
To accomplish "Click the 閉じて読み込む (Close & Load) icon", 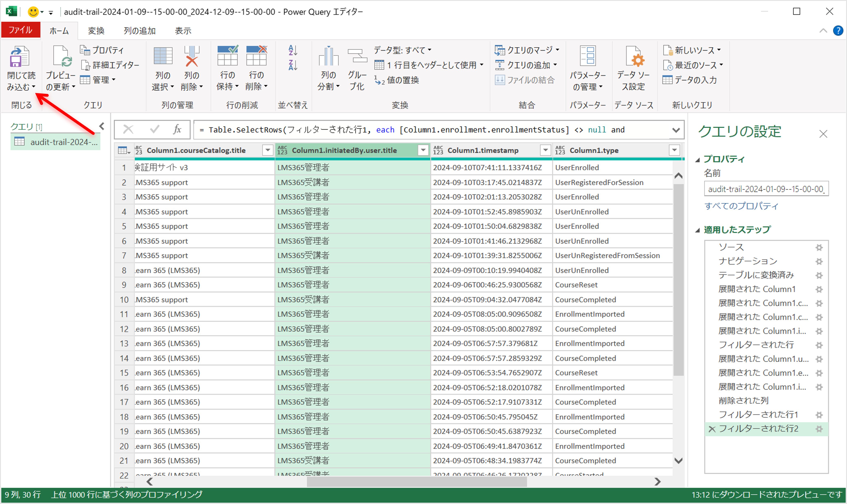I will (20, 57).
